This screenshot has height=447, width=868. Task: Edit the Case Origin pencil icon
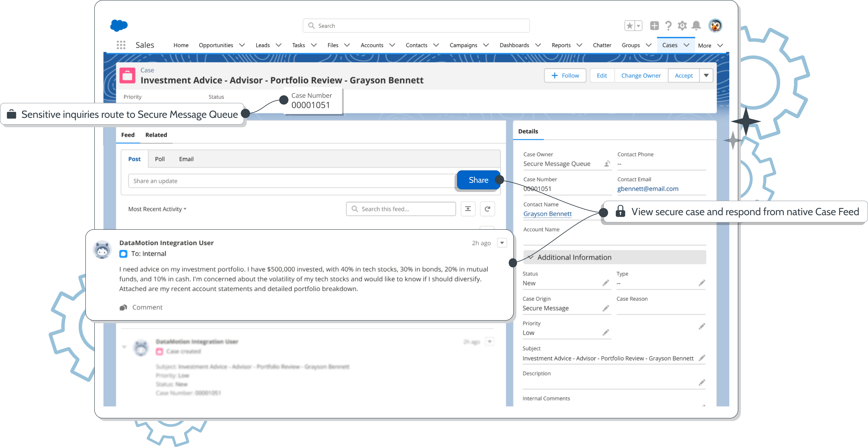(606, 308)
